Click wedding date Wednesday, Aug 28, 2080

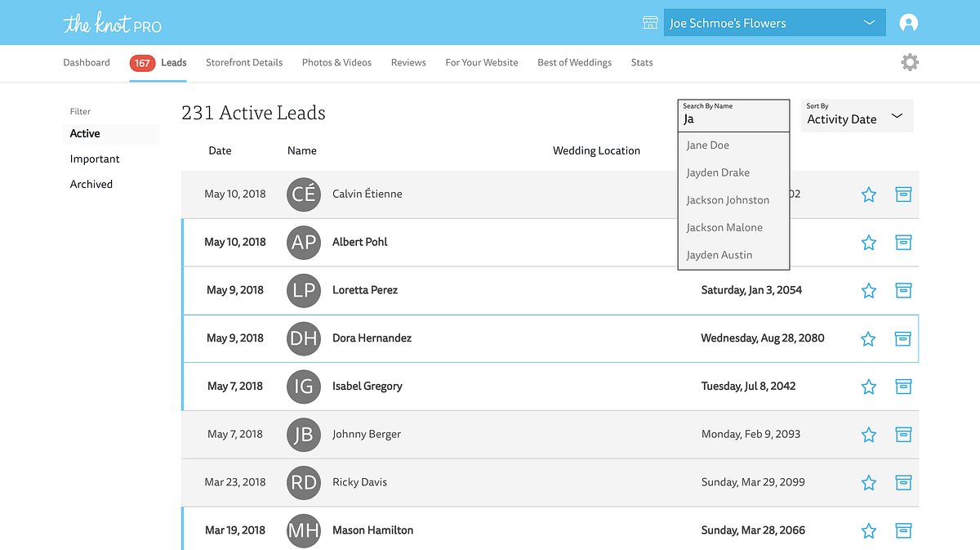(763, 338)
